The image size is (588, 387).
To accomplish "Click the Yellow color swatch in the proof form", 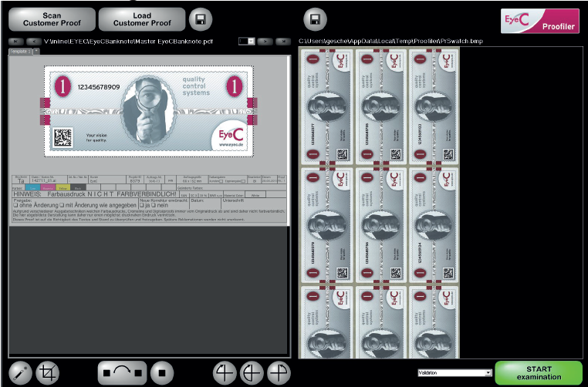I will (63, 188).
